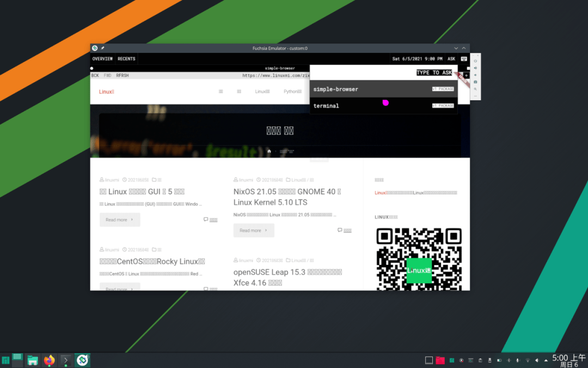The height and width of the screenshot is (368, 588).
Task: Switch to the OVERVIEW tab
Action: tap(102, 58)
